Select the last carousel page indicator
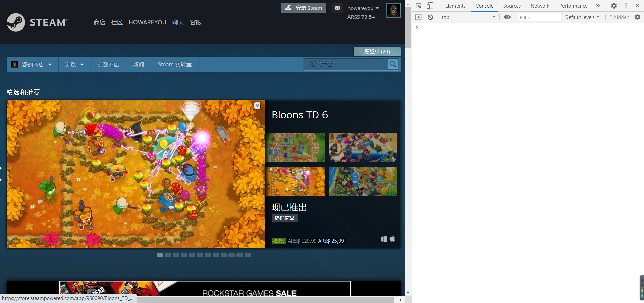 248,255
